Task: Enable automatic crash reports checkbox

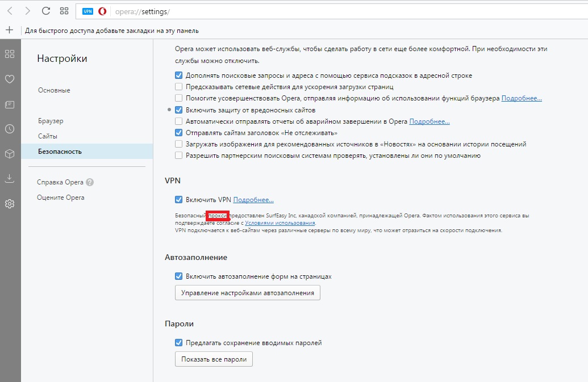Action: point(179,121)
